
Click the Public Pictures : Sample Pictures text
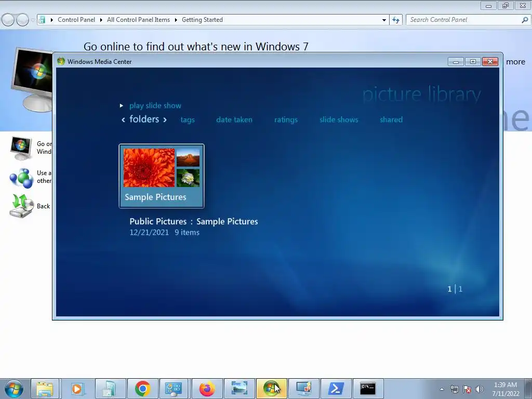194,221
